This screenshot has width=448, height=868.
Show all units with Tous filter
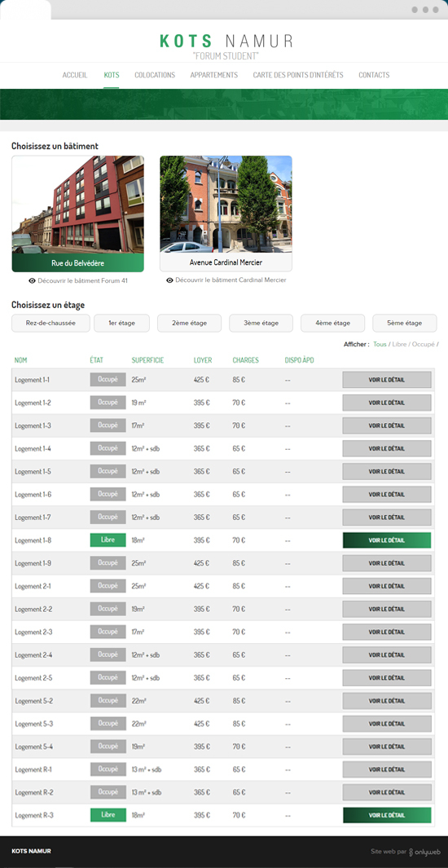(380, 344)
